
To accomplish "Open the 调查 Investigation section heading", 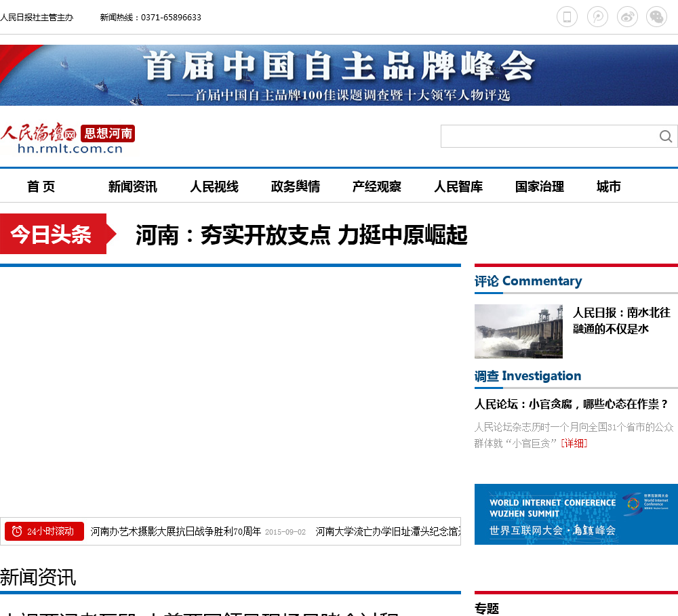I will pos(527,376).
